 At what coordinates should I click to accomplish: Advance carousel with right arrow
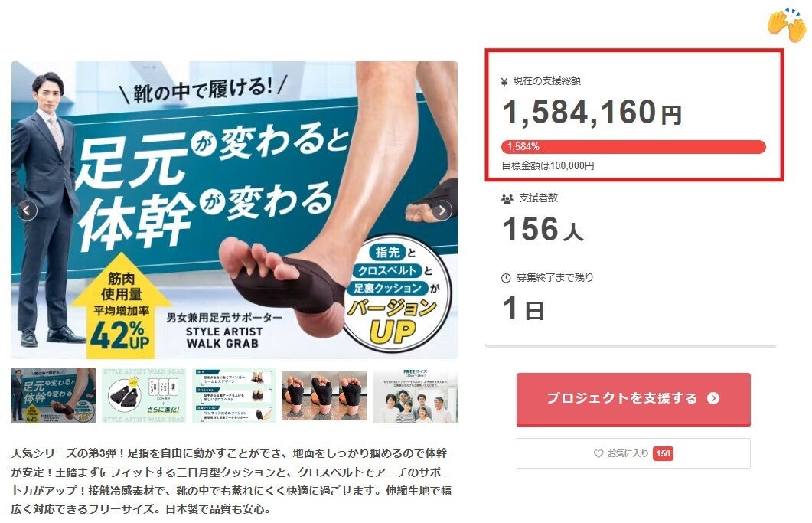[x=442, y=211]
